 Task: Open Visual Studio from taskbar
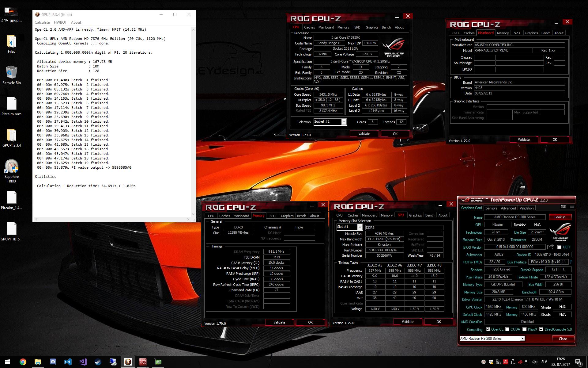point(83,362)
